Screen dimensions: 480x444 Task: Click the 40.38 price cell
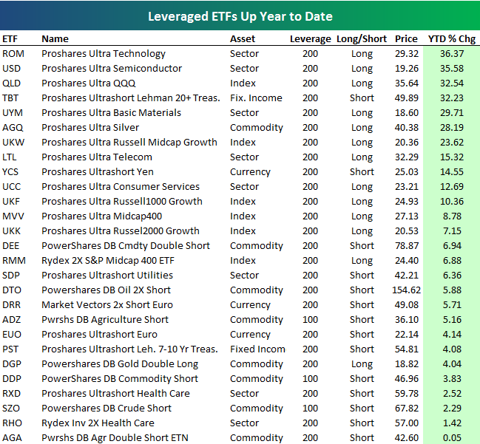407,128
